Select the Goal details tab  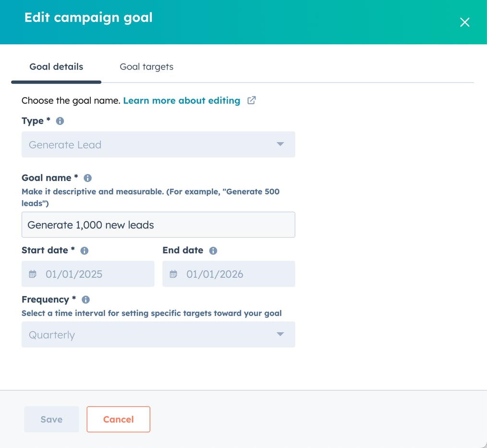[56, 66]
